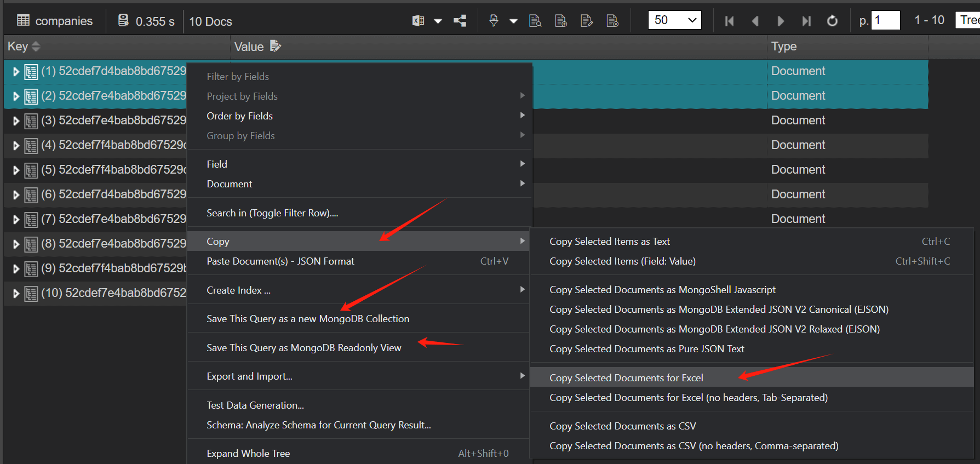Click the delete document icon

(612, 21)
